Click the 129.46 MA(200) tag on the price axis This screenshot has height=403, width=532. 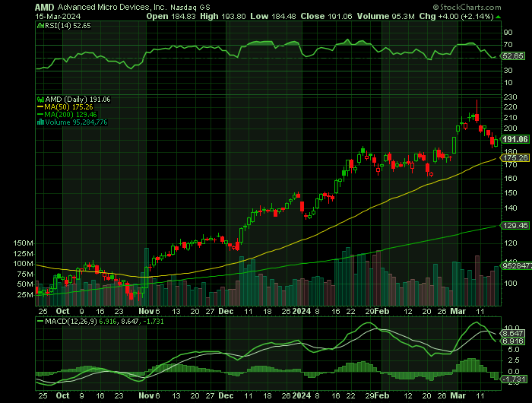click(x=515, y=225)
